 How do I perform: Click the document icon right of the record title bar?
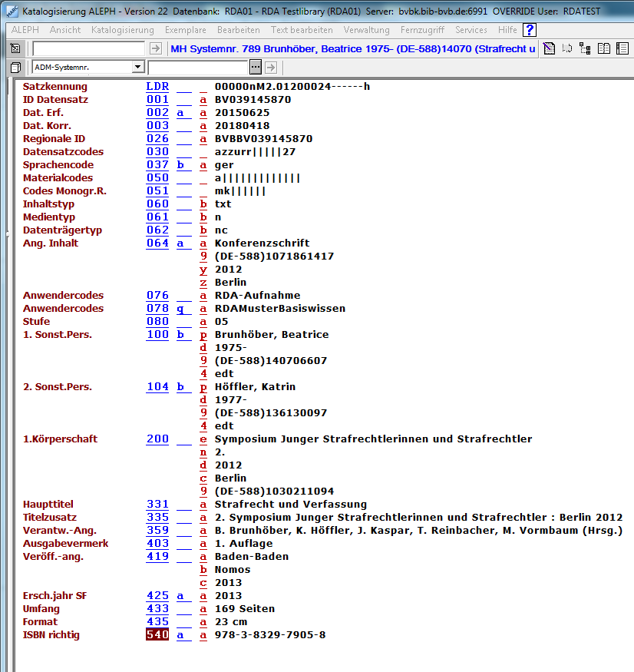pos(549,48)
